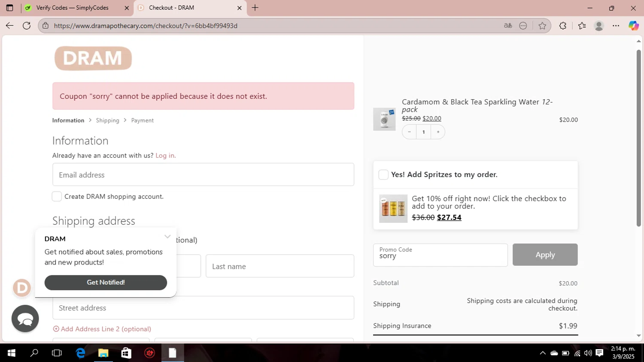Close the Checkout - DRAM tab
Viewport: 644px width, 362px height.
point(240,8)
